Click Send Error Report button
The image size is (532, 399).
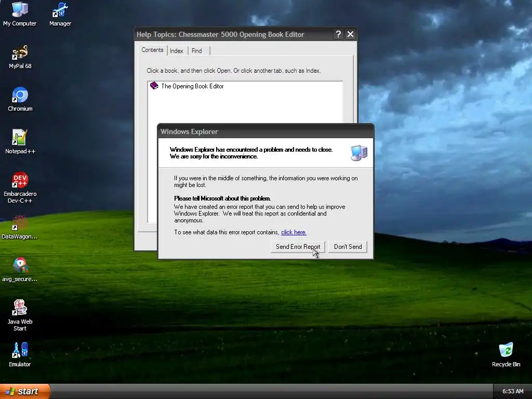coord(298,247)
